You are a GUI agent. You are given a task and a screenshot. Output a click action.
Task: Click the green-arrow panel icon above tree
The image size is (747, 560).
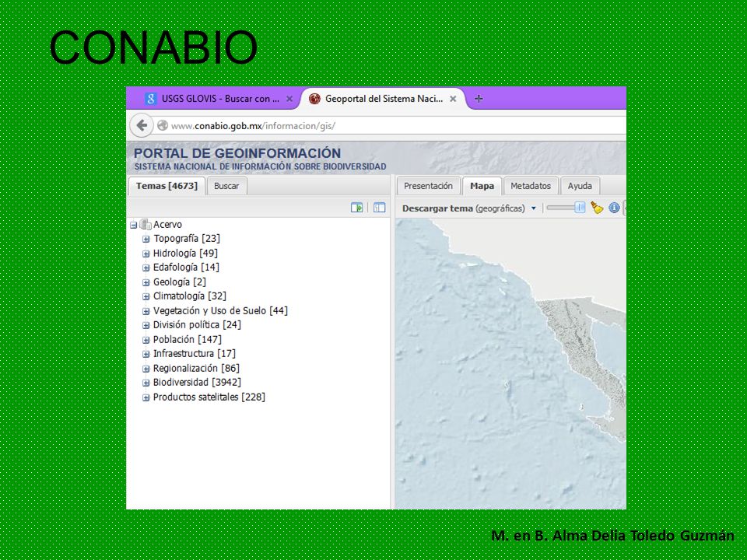[357, 208]
